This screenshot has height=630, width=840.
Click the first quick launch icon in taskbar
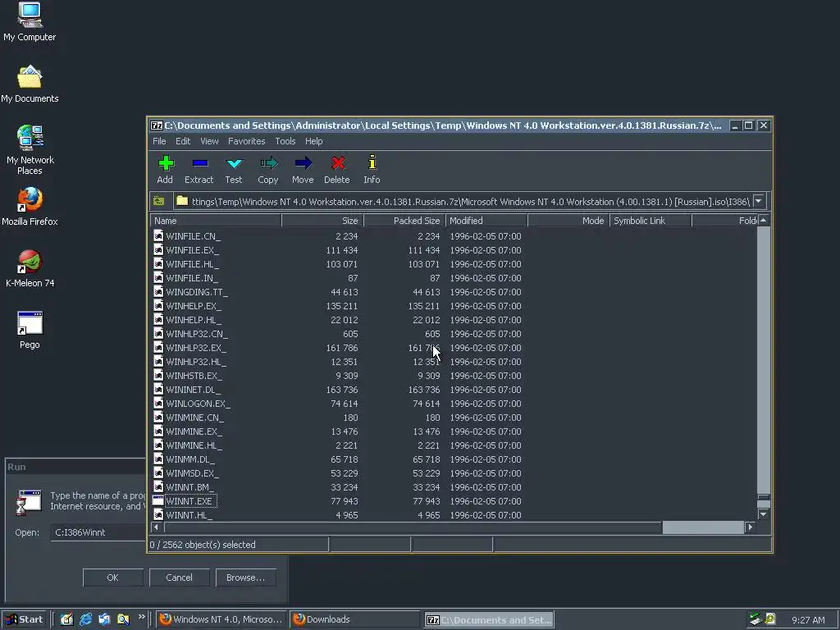[67, 619]
